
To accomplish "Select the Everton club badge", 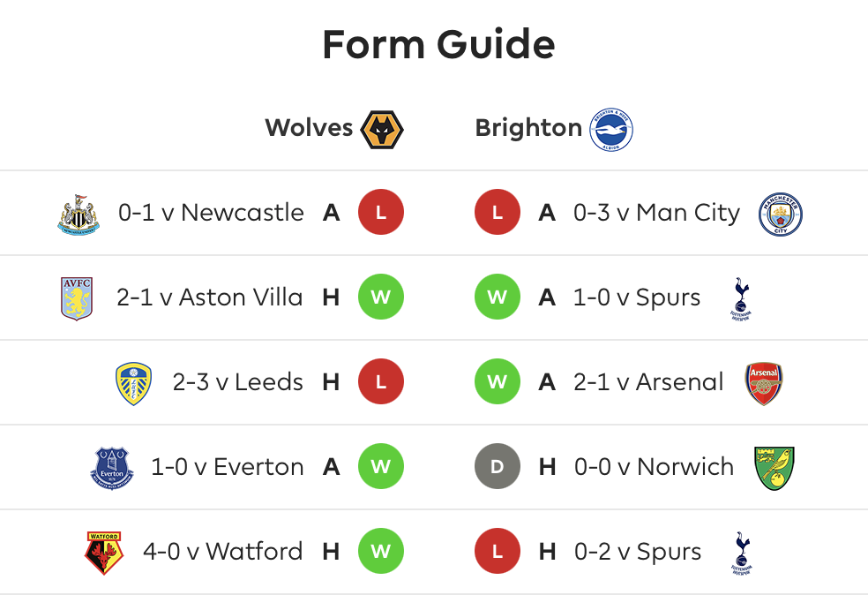I will (x=112, y=469).
